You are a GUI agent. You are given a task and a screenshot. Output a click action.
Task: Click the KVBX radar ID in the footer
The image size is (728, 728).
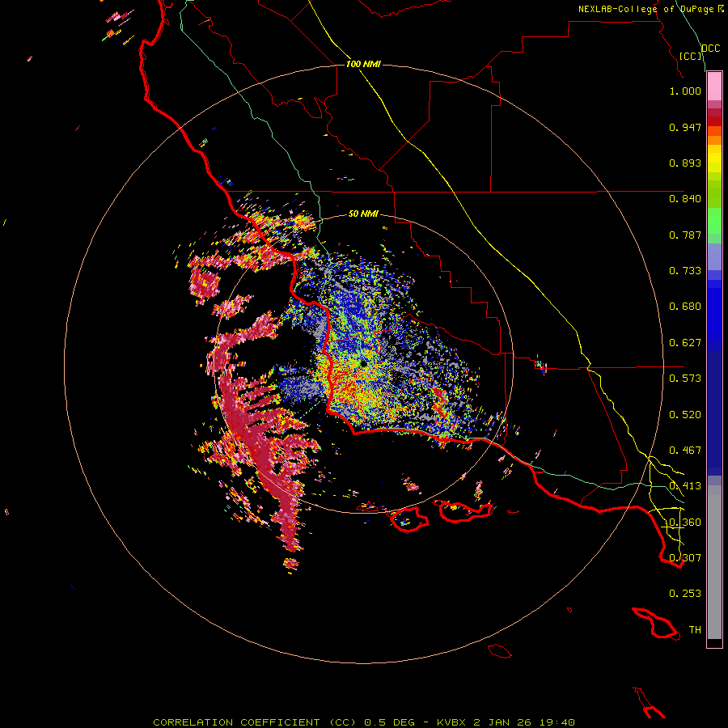[x=451, y=722]
